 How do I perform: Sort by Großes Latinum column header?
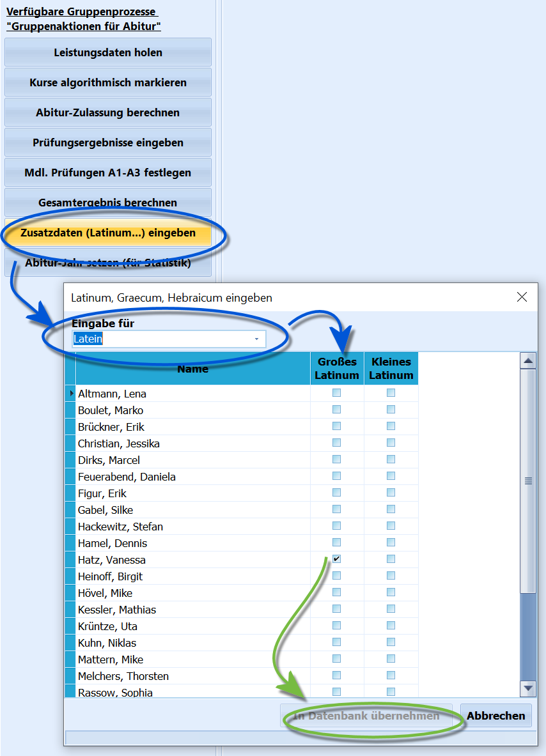point(337,368)
